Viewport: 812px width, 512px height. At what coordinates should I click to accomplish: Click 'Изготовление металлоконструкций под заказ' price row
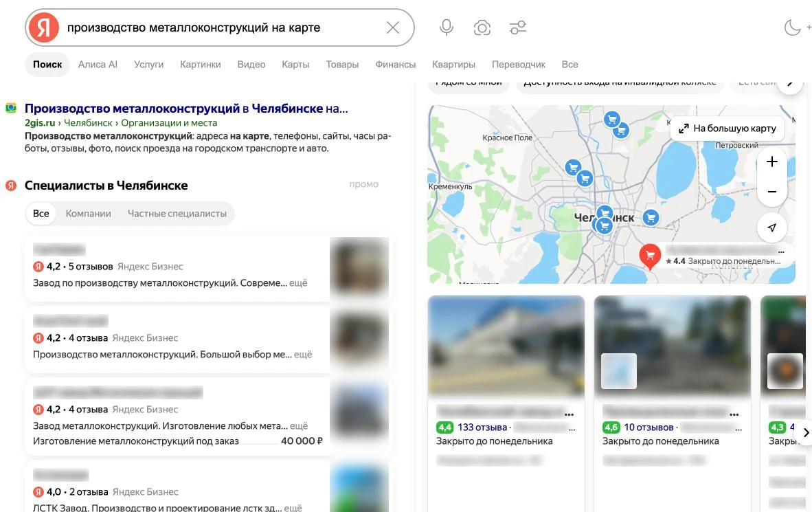coord(178,441)
